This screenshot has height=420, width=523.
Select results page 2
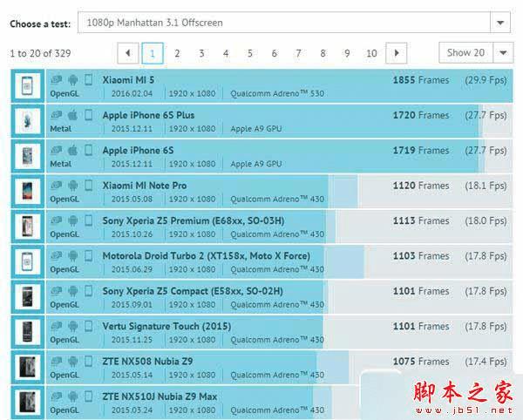(177, 53)
